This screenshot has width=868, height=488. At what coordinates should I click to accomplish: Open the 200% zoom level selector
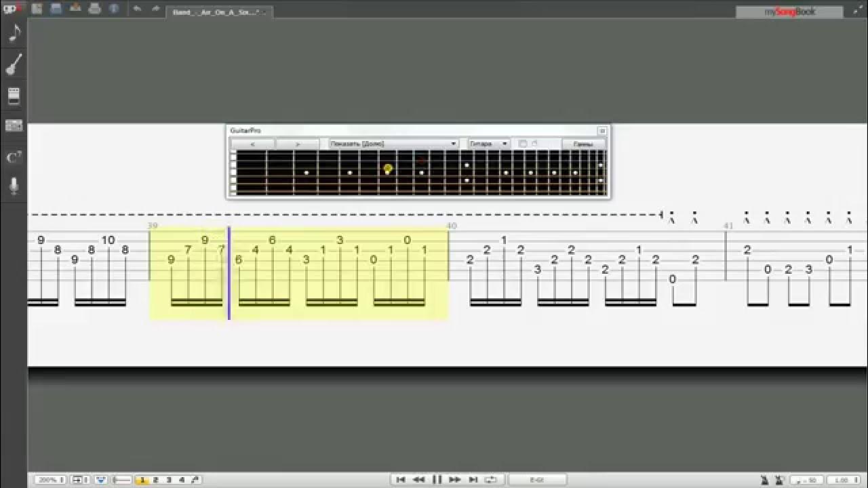pos(50,480)
